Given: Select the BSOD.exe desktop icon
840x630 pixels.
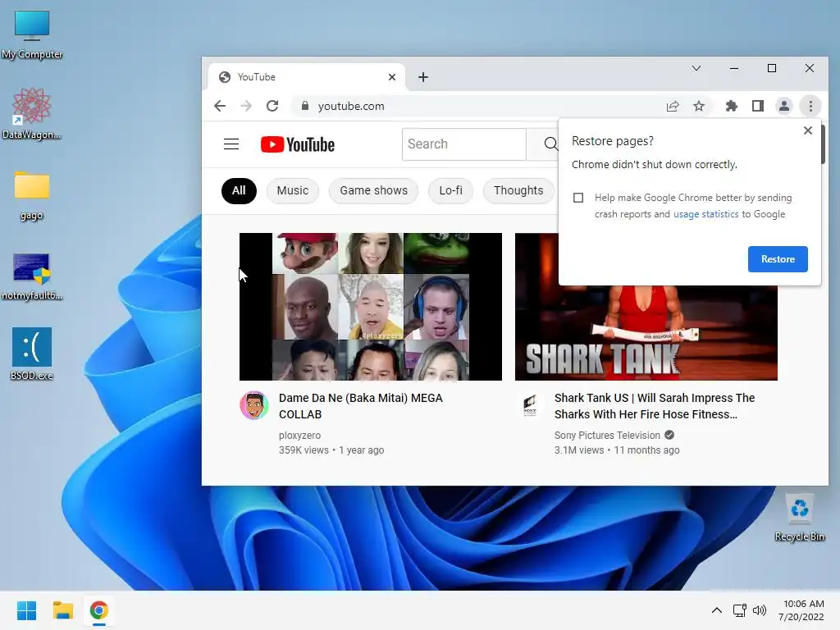Looking at the screenshot, I should (32, 354).
